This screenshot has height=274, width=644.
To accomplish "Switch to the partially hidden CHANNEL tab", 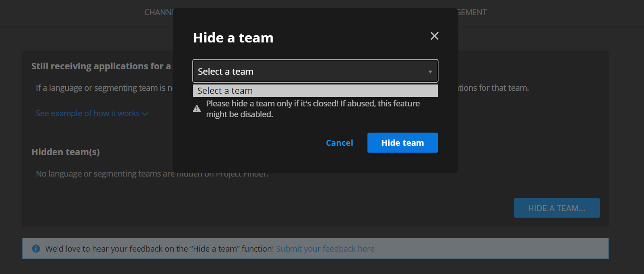I will 158,13.
